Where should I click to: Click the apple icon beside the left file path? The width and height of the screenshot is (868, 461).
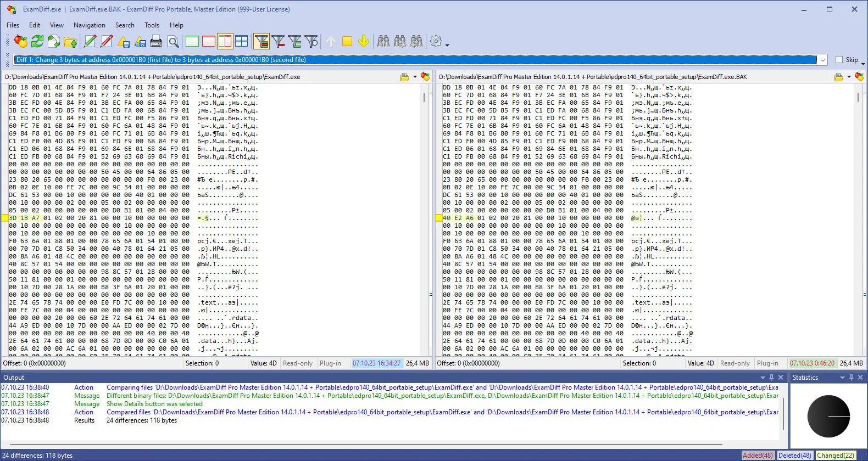425,77
